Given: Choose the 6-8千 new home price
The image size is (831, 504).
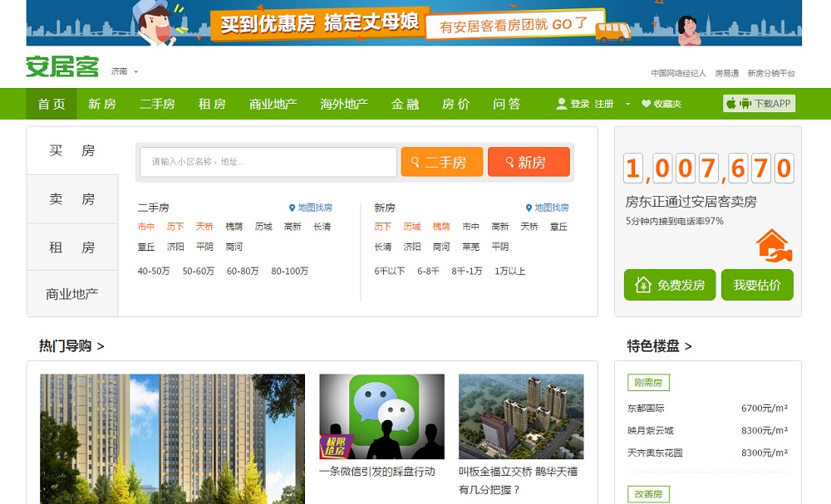Looking at the screenshot, I should pos(428,271).
